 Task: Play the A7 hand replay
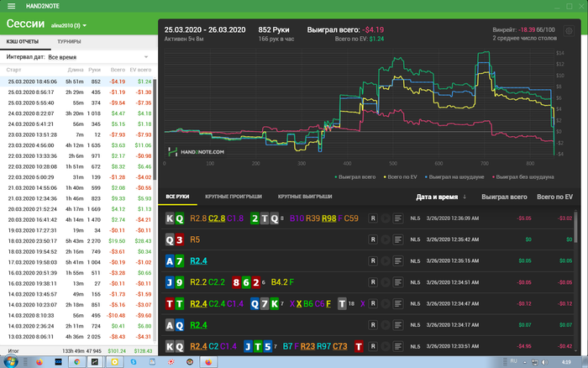point(385,260)
